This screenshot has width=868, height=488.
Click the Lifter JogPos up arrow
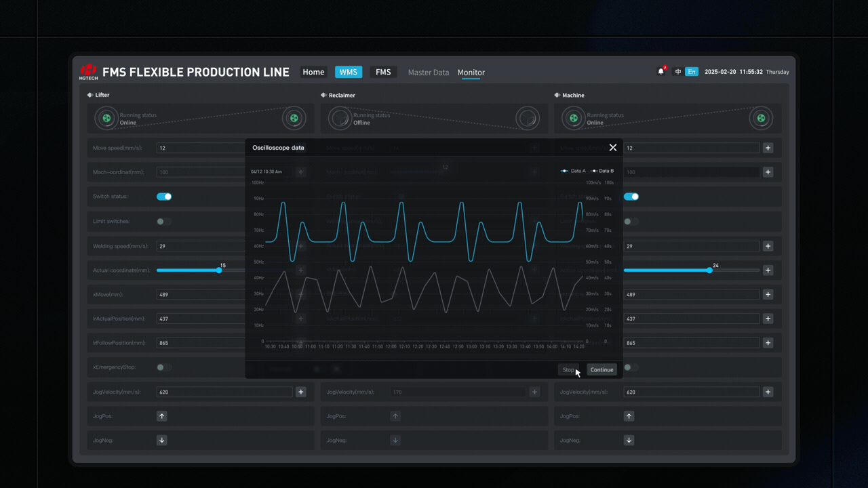click(162, 416)
